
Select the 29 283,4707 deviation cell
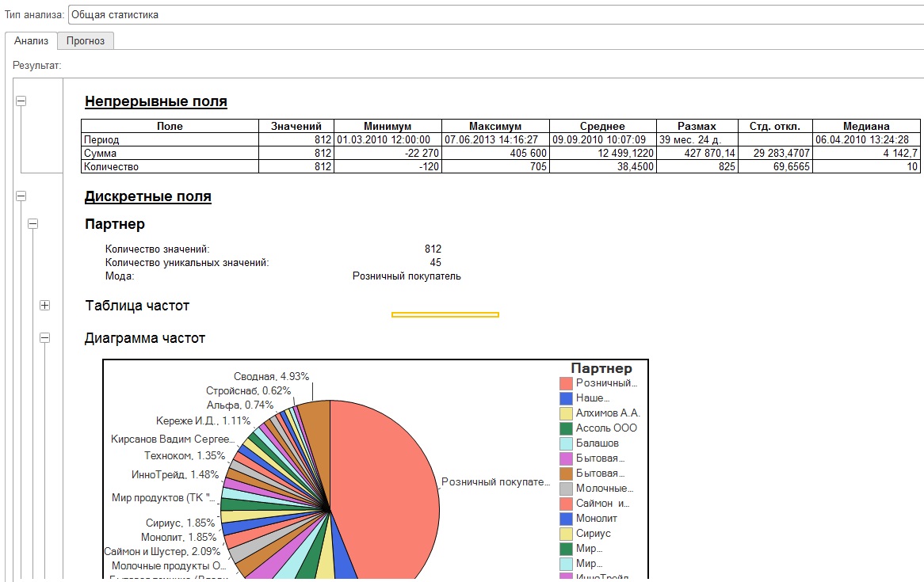[775, 153]
